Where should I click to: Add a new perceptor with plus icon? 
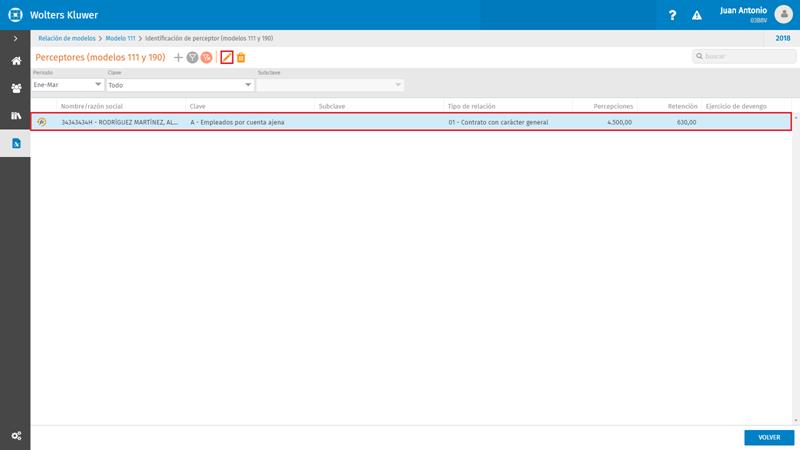pyautogui.click(x=178, y=58)
